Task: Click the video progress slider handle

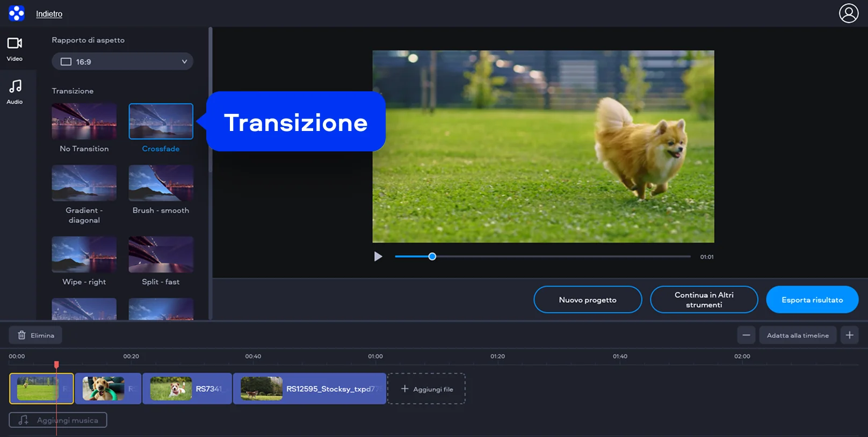Action: click(432, 257)
